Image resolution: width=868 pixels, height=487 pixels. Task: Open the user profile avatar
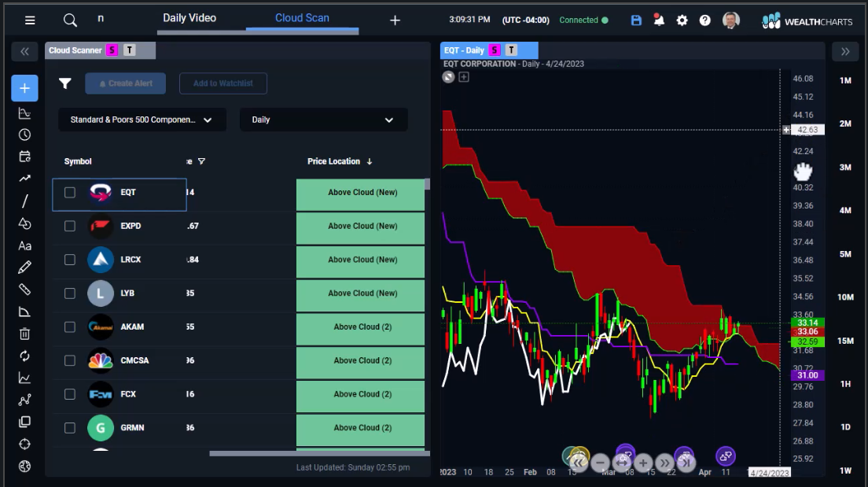click(x=730, y=20)
